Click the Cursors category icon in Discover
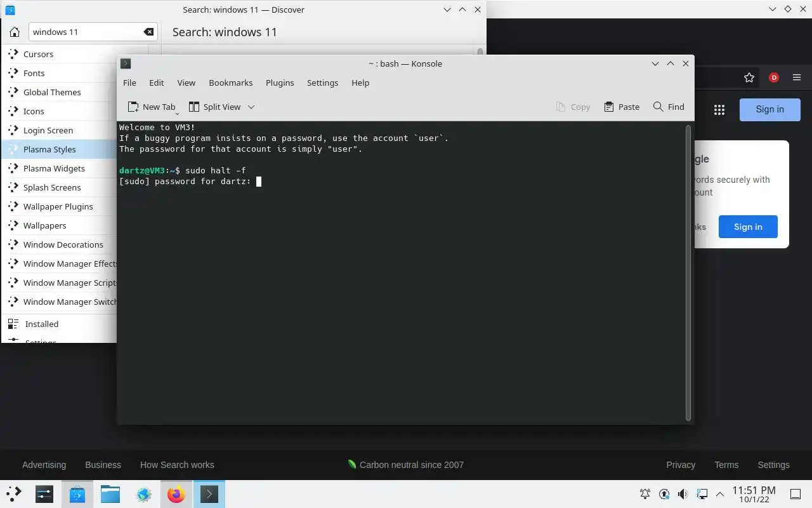The height and width of the screenshot is (508, 812). [13, 54]
